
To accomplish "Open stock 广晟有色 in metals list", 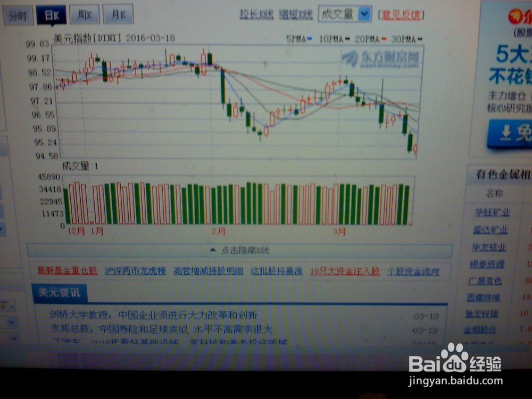I will [485, 281].
